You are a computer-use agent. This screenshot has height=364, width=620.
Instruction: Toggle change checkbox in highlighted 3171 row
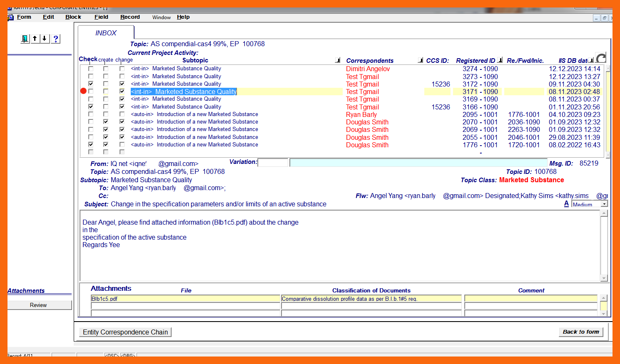pos(122,92)
